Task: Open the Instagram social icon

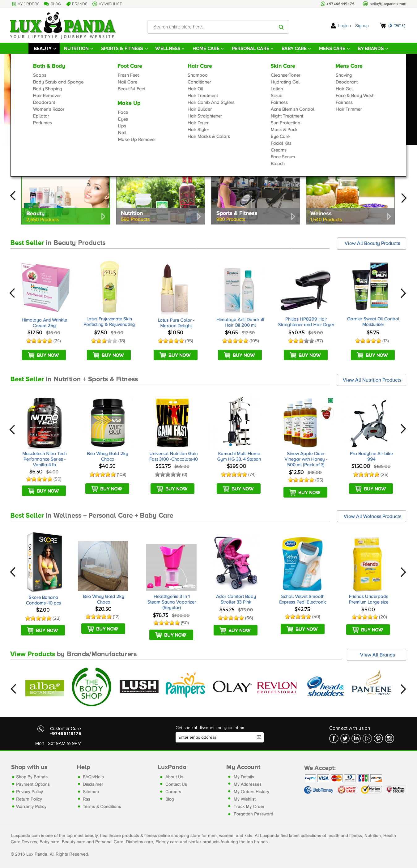Action: coord(389,738)
